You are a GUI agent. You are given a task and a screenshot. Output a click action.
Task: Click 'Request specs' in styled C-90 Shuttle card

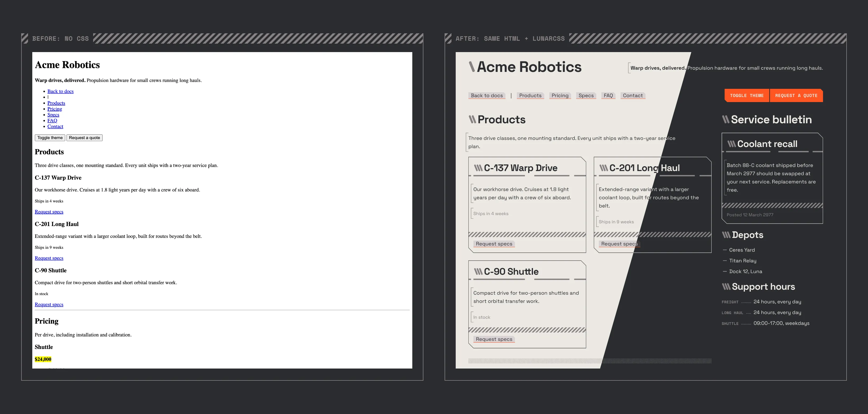[494, 339]
